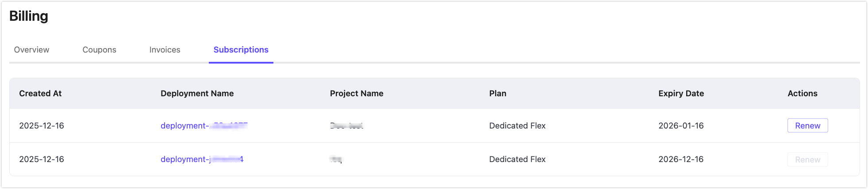Open the first row's deployment link
The width and height of the screenshot is (868, 189).
[204, 126]
